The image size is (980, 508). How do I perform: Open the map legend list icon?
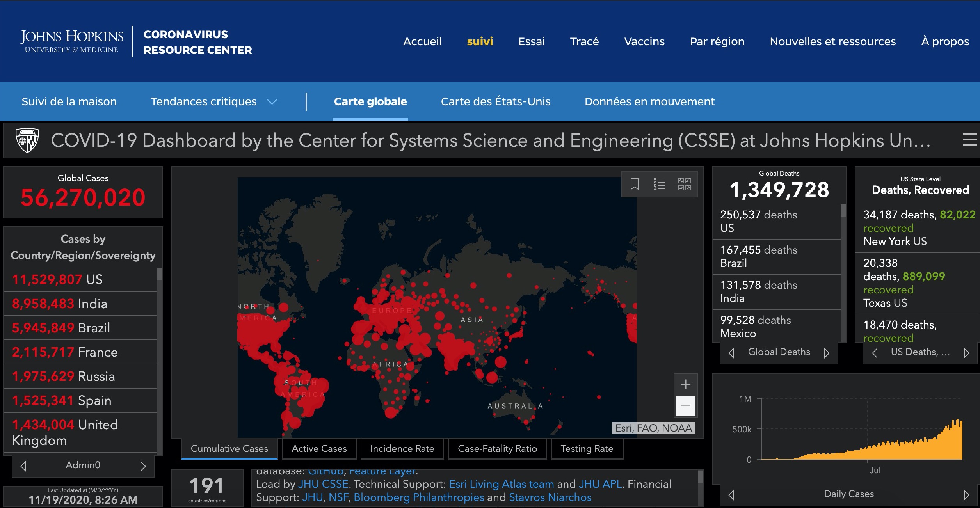click(x=659, y=184)
